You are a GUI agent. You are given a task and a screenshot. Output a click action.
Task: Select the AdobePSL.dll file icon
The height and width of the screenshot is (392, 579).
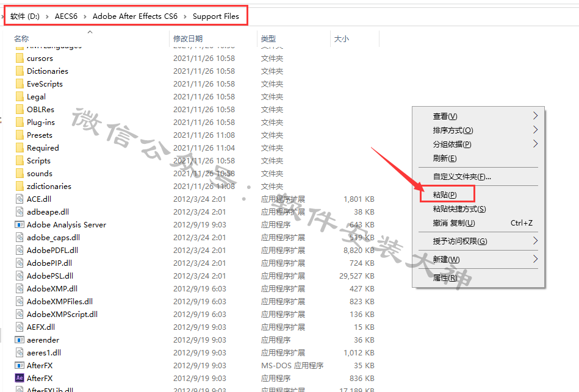pos(20,276)
